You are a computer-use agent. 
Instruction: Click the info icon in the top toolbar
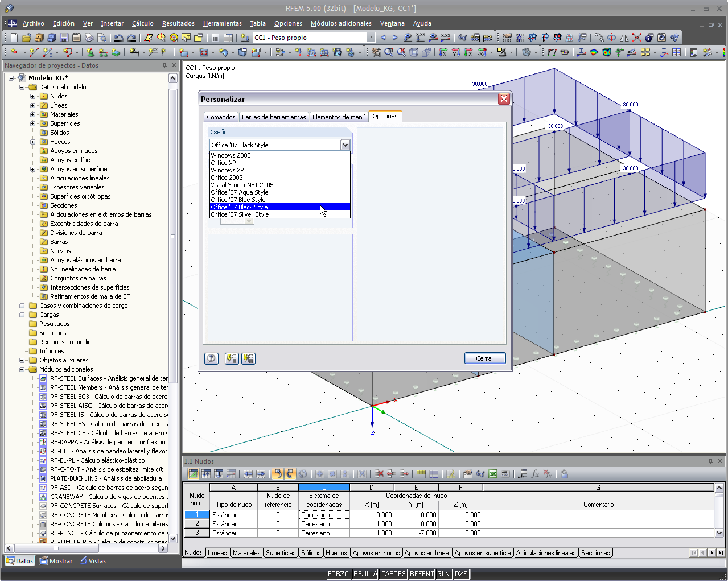(x=649, y=38)
